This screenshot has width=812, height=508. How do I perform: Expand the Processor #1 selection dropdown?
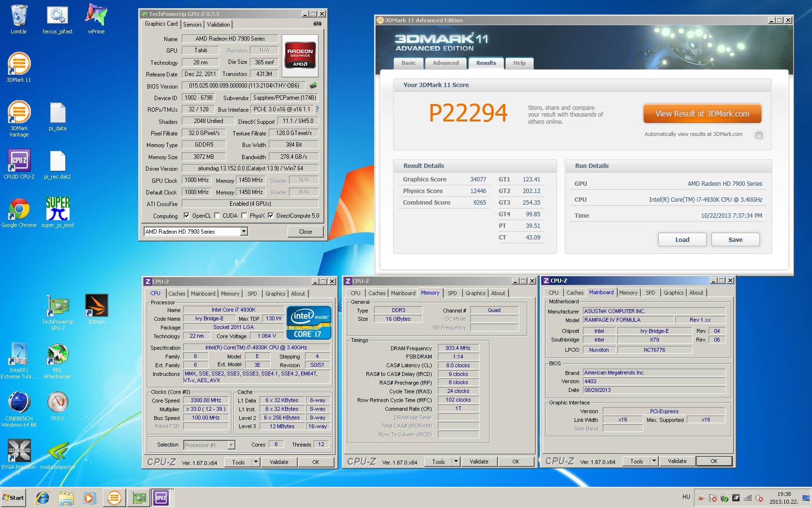pos(231,445)
